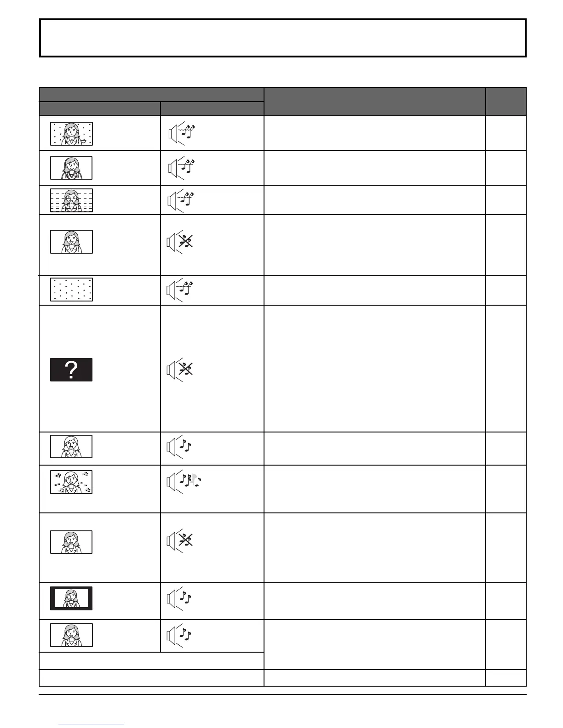Click woman picture directly below the question mark
This screenshot has width=563, height=728.
pos(71,446)
